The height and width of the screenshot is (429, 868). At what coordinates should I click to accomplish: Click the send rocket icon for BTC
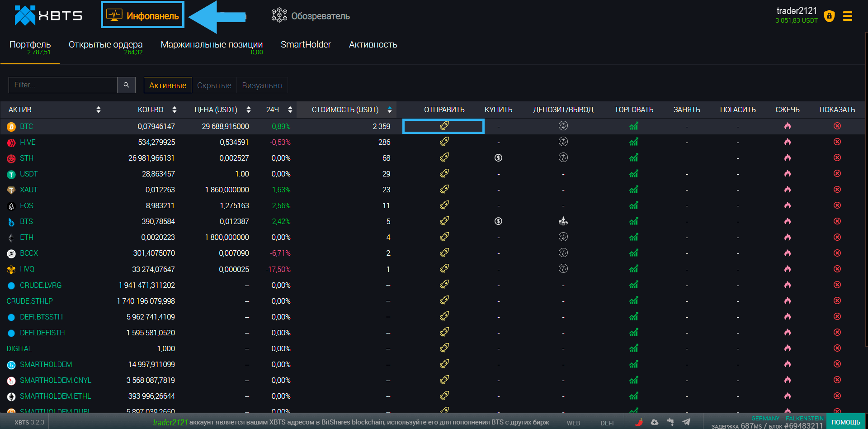click(444, 126)
